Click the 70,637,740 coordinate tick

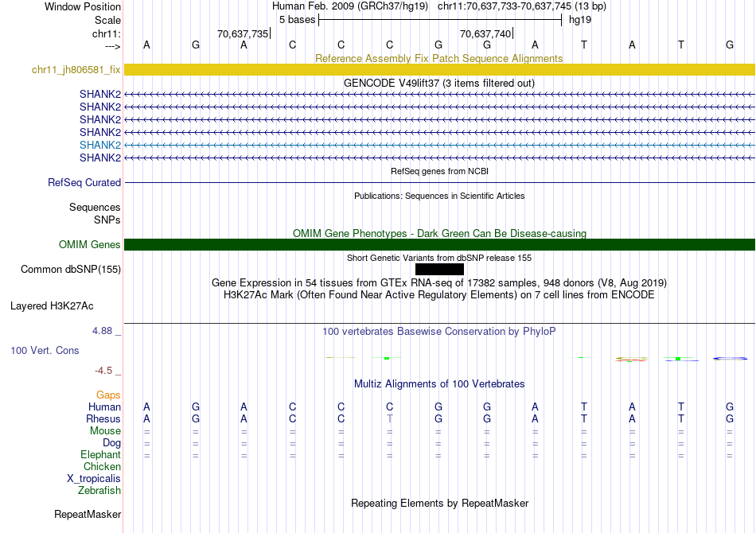point(485,33)
